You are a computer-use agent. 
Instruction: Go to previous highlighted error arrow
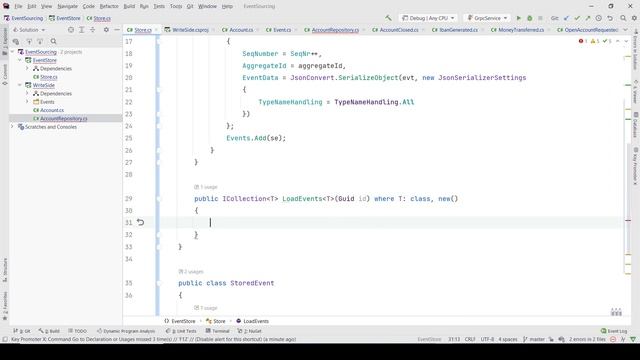click(x=618, y=41)
